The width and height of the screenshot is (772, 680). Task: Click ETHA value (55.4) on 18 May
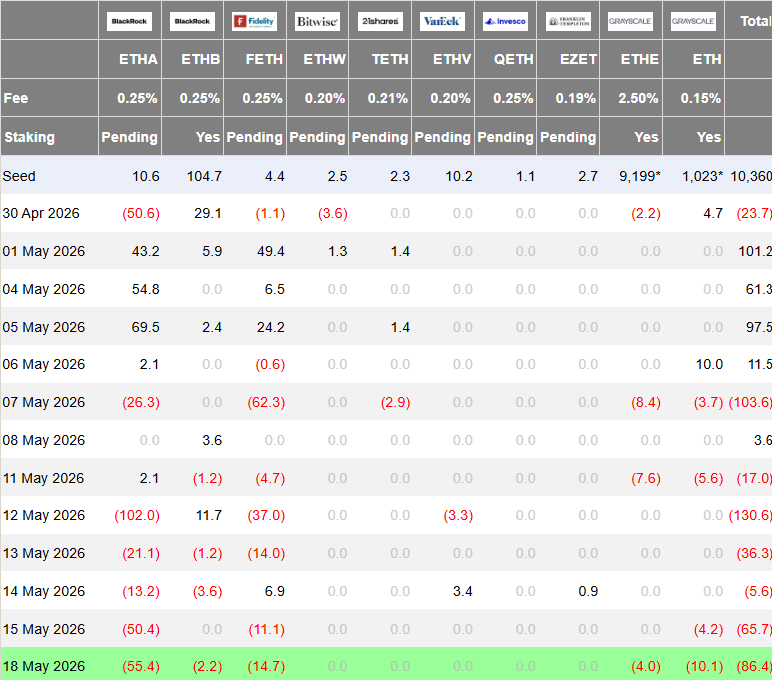[x=141, y=666]
